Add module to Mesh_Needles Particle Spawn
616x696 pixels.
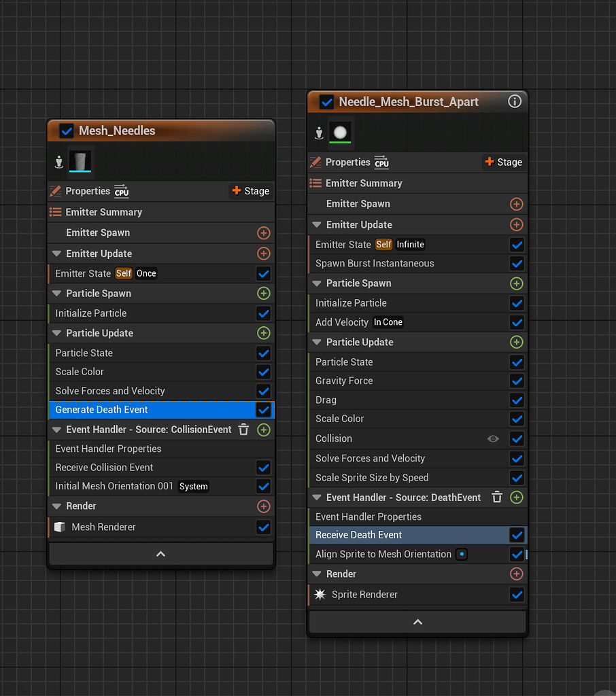pos(264,294)
